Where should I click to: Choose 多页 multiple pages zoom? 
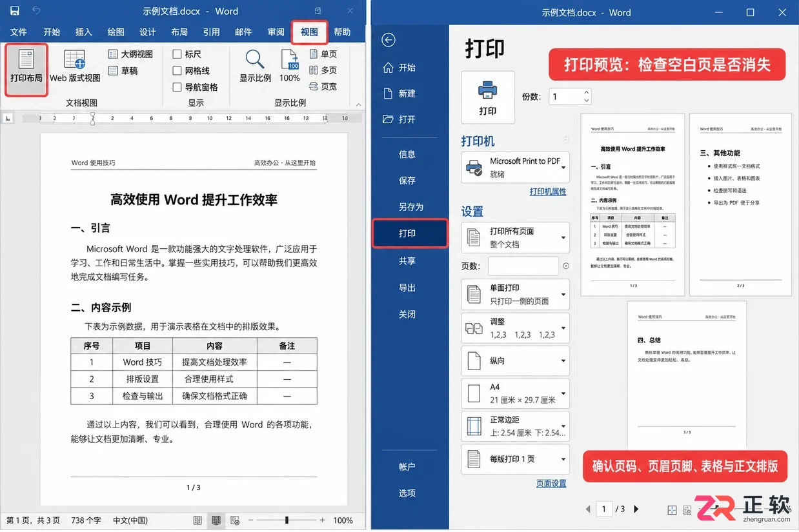pyautogui.click(x=323, y=70)
